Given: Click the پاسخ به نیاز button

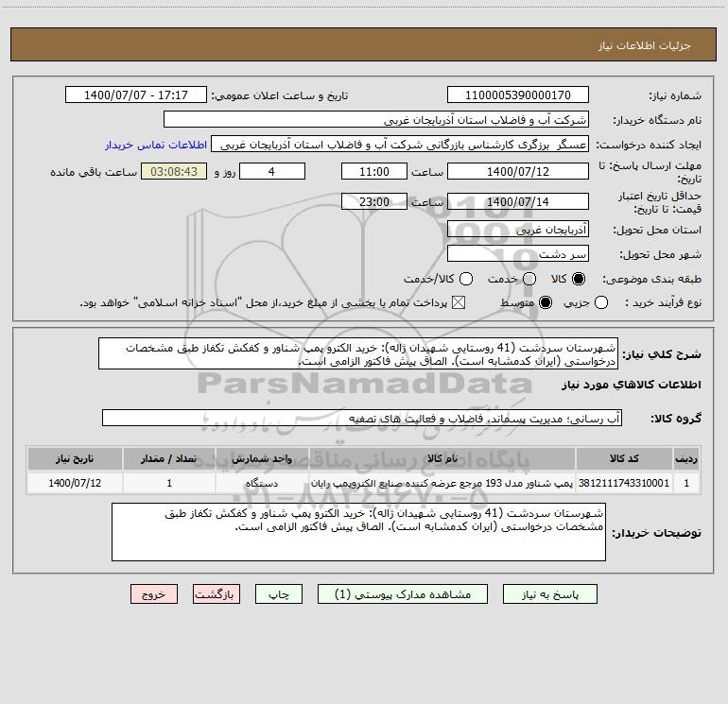Looking at the screenshot, I should click(549, 594).
